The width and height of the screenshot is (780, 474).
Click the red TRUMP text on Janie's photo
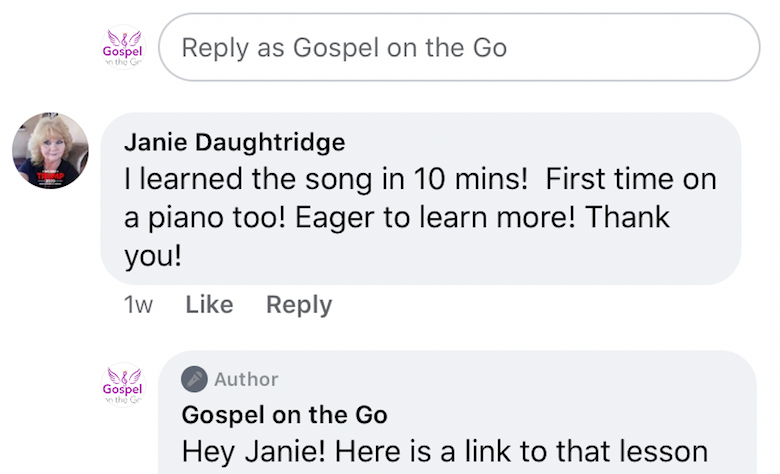pos(51,176)
